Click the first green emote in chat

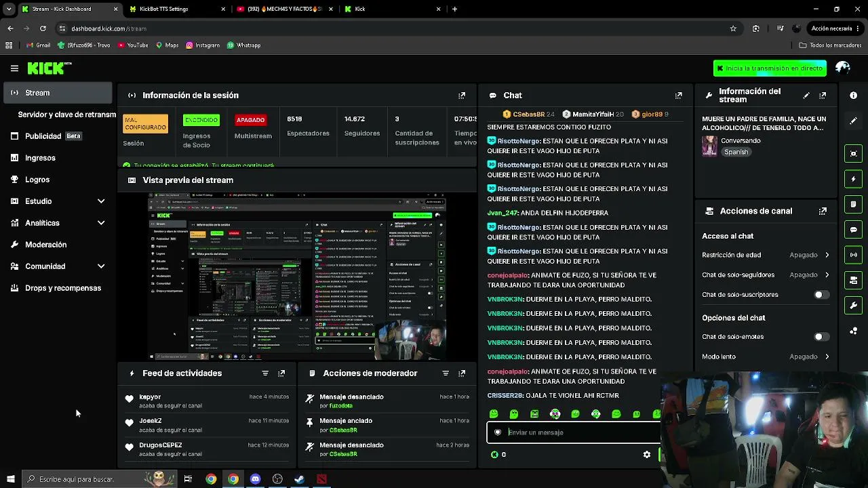(494, 414)
